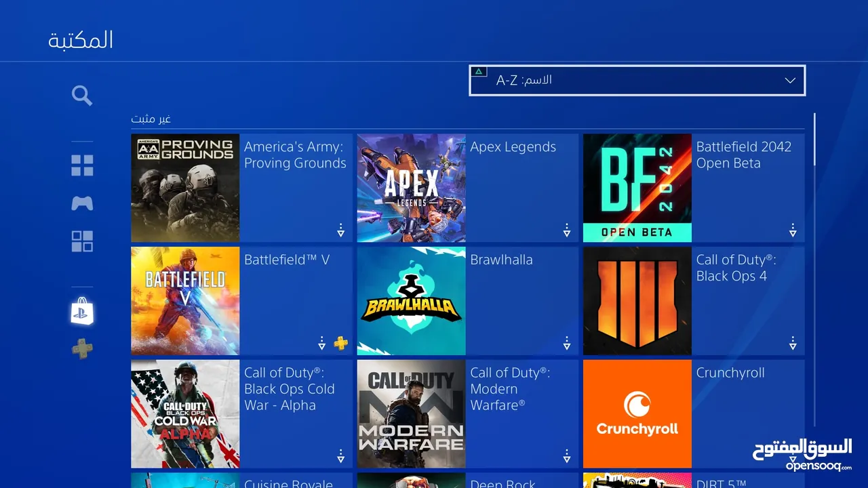Click download arrow on Black Ops 4 tile
Image resolution: width=868 pixels, height=488 pixels.
click(792, 344)
